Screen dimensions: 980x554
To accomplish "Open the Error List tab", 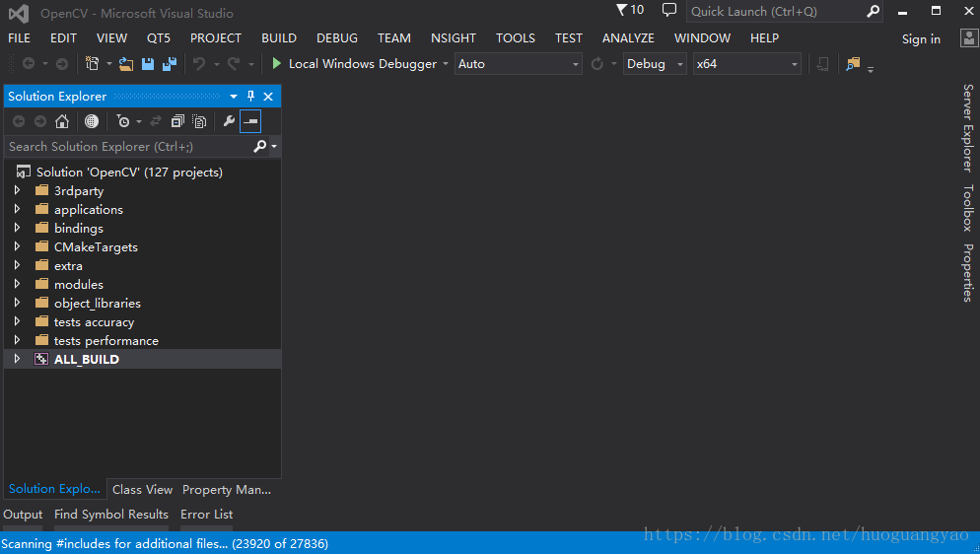I will [206, 514].
